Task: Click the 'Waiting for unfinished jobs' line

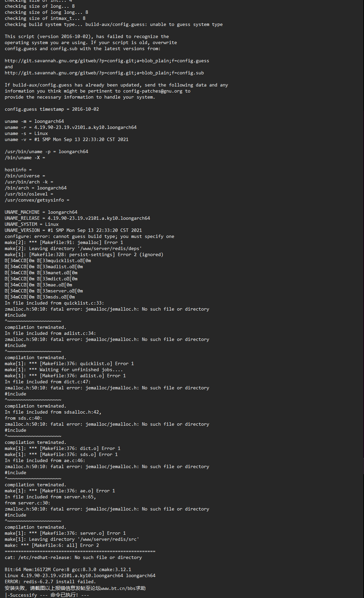Action: tap(64, 370)
